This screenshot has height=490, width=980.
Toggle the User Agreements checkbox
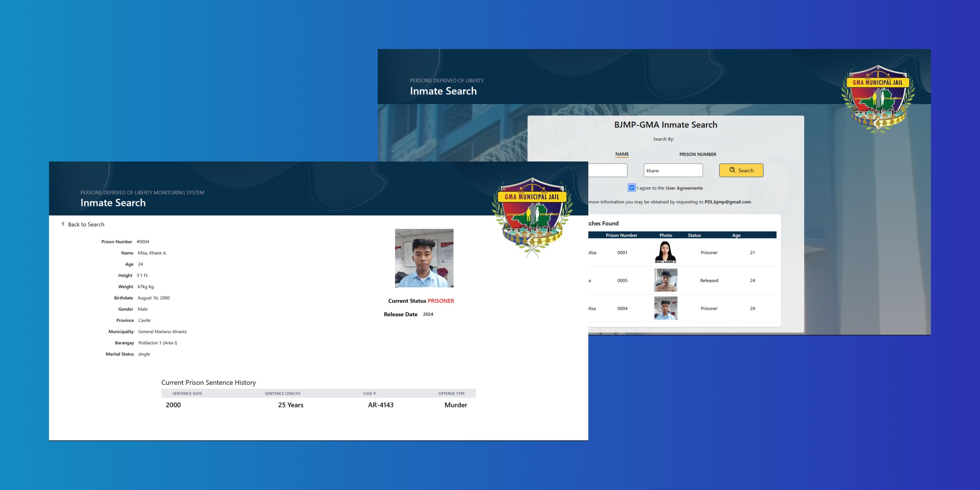632,188
